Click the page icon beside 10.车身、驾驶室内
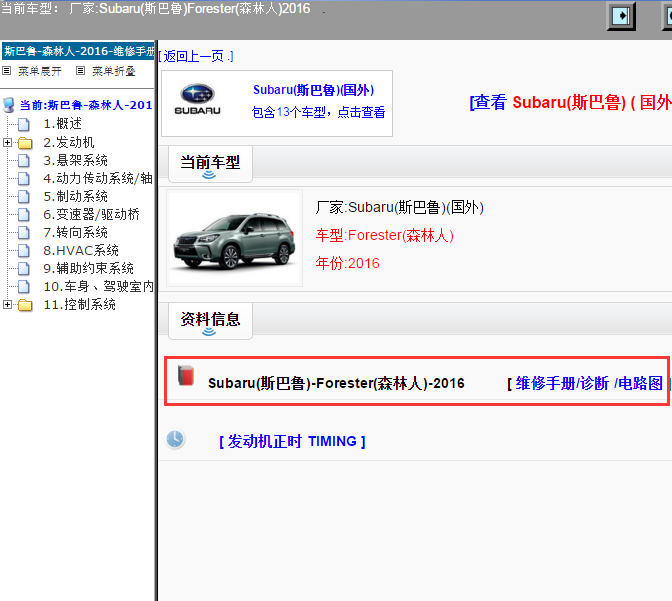This screenshot has height=601, width=672. 24,287
